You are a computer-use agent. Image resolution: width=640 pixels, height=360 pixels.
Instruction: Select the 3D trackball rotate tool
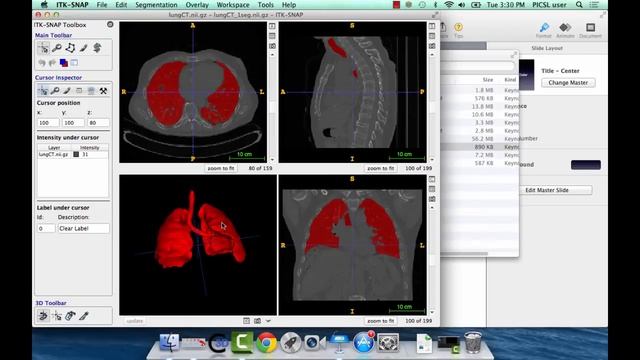(x=43, y=316)
